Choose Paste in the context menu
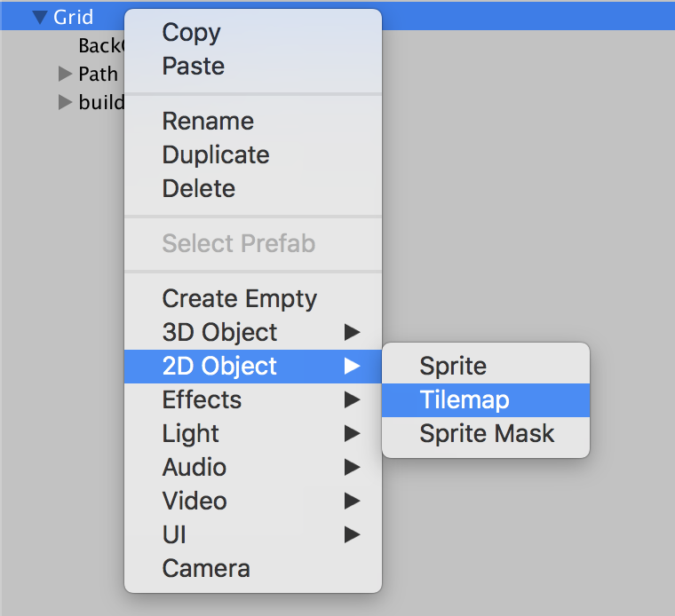Image resolution: width=675 pixels, height=616 pixels. (x=253, y=67)
